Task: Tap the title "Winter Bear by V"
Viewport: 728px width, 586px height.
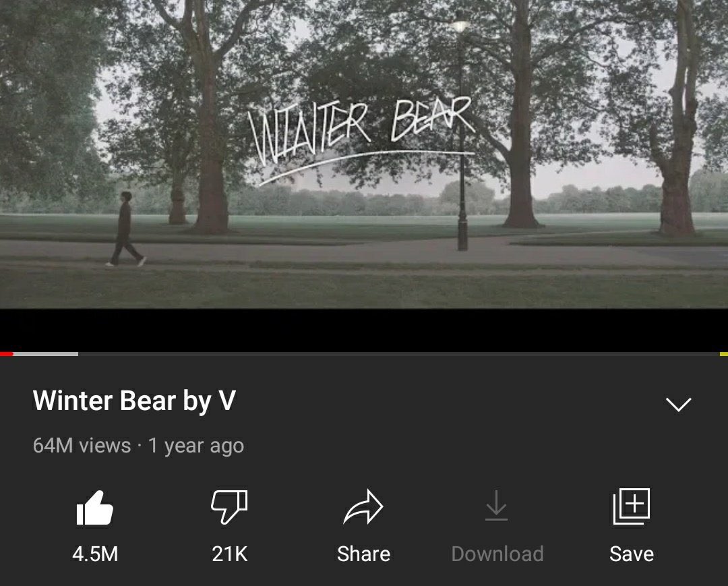Action: (x=134, y=401)
